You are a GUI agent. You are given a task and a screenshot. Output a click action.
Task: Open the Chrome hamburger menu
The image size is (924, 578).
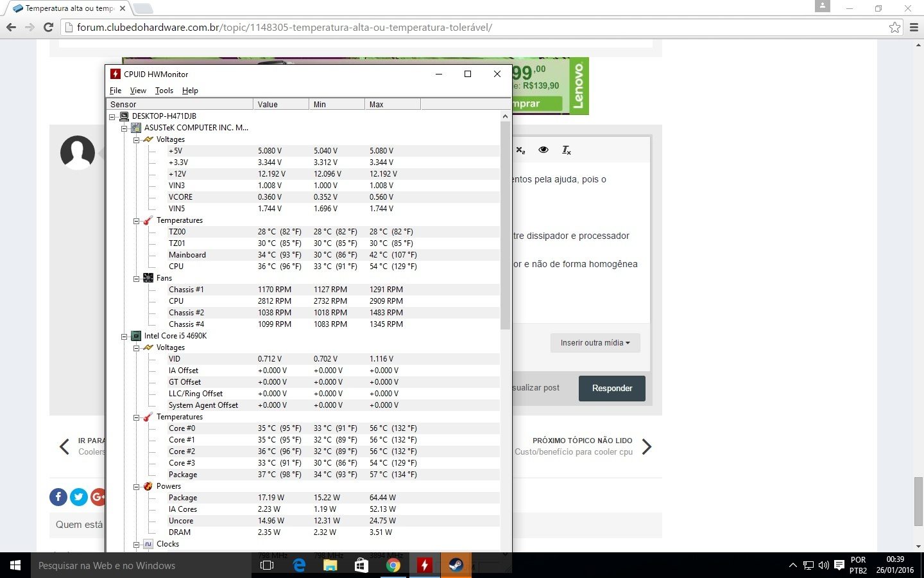point(914,27)
